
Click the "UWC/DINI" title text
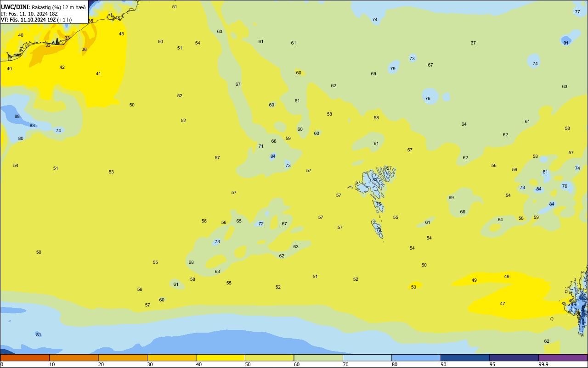[x=15, y=7]
